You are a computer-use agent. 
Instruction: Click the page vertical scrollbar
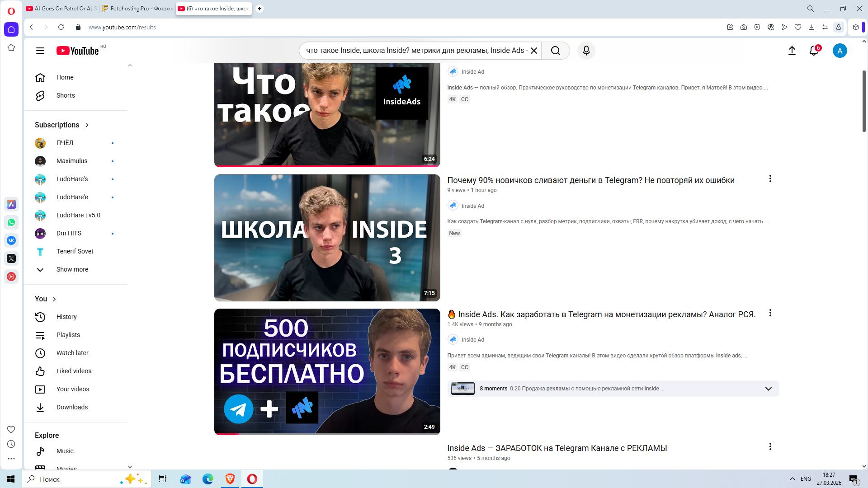tap(863, 102)
